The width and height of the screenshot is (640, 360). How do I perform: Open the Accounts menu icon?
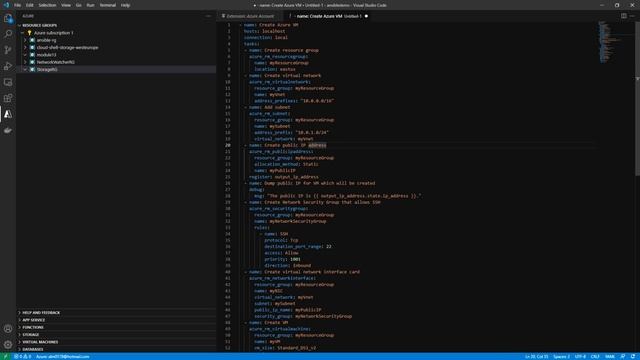point(8,329)
